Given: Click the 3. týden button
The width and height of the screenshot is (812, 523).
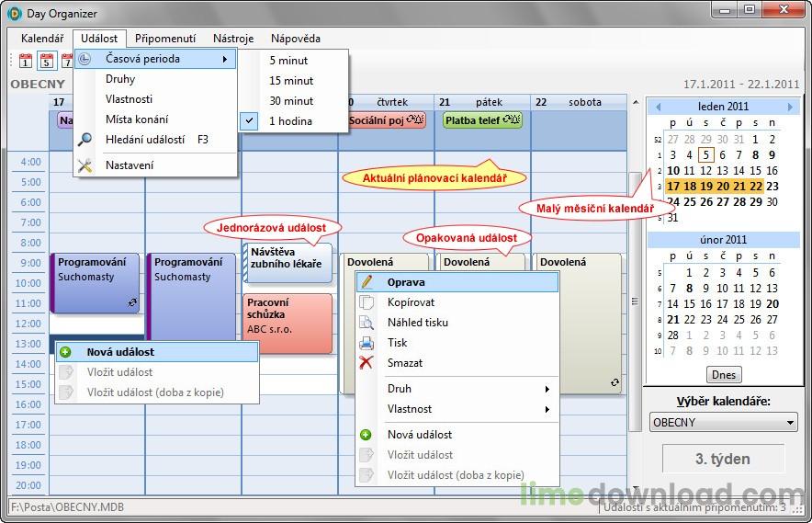Looking at the screenshot, I should point(723,459).
